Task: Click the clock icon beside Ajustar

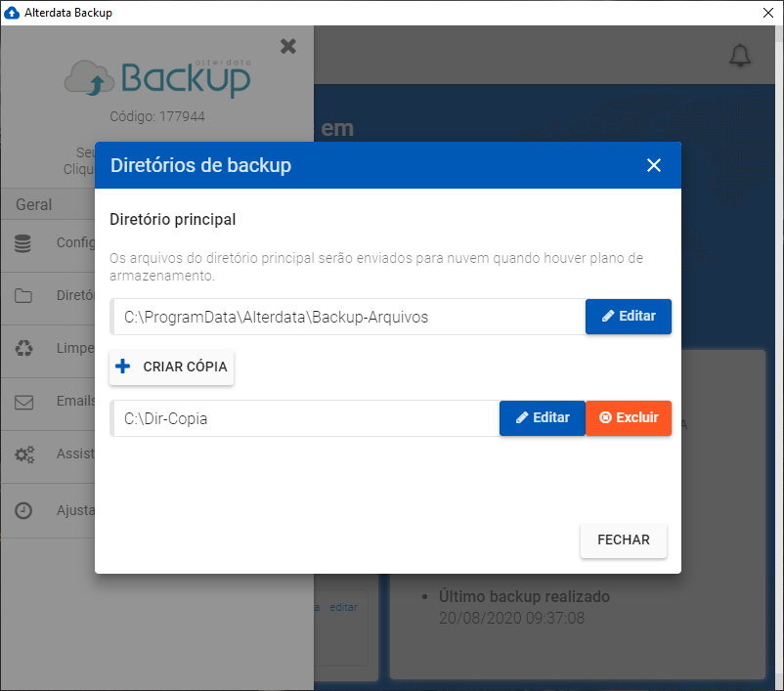Action: pyautogui.click(x=23, y=510)
